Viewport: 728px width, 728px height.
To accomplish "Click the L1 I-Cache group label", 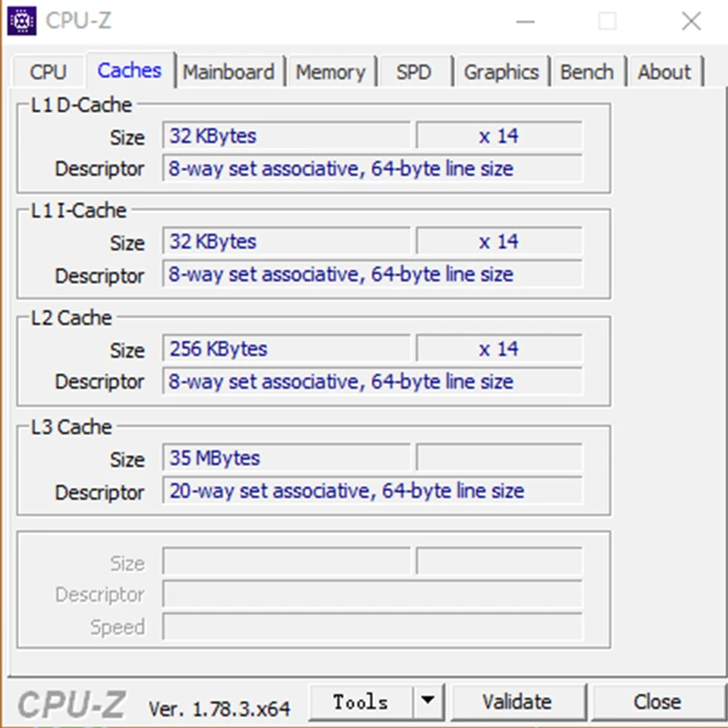I will 78,211.
